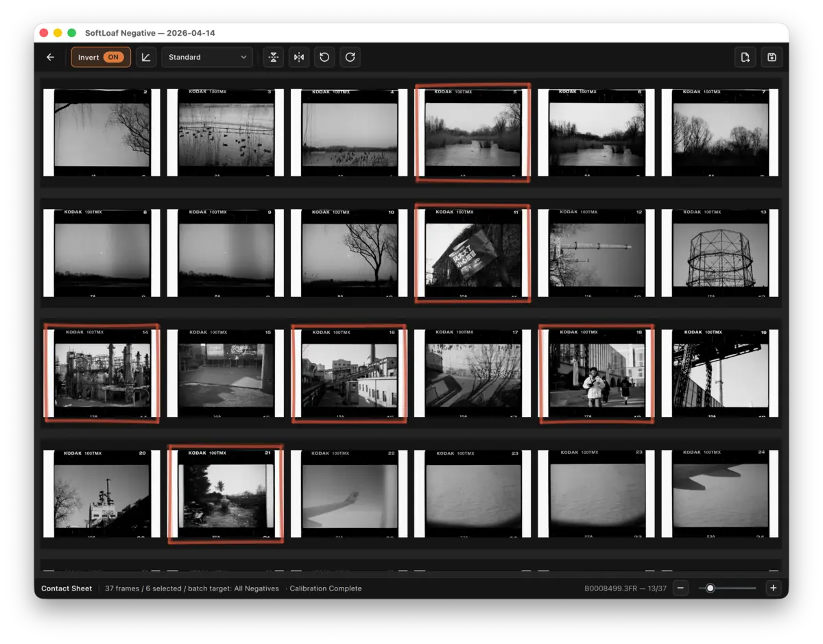Click the Calibration Complete status
The width and height of the screenshot is (823, 644).
point(326,588)
